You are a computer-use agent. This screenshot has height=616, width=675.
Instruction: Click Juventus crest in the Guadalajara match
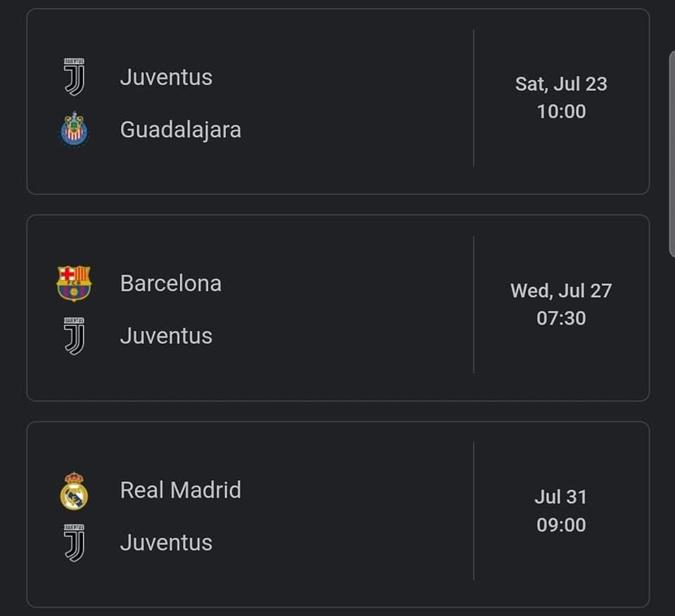pos(74,77)
